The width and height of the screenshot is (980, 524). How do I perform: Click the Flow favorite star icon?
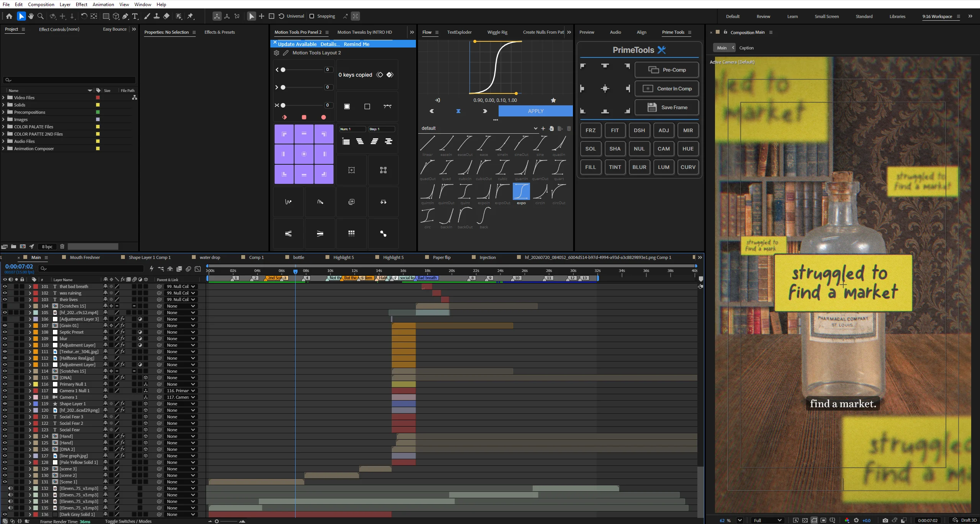pyautogui.click(x=553, y=100)
